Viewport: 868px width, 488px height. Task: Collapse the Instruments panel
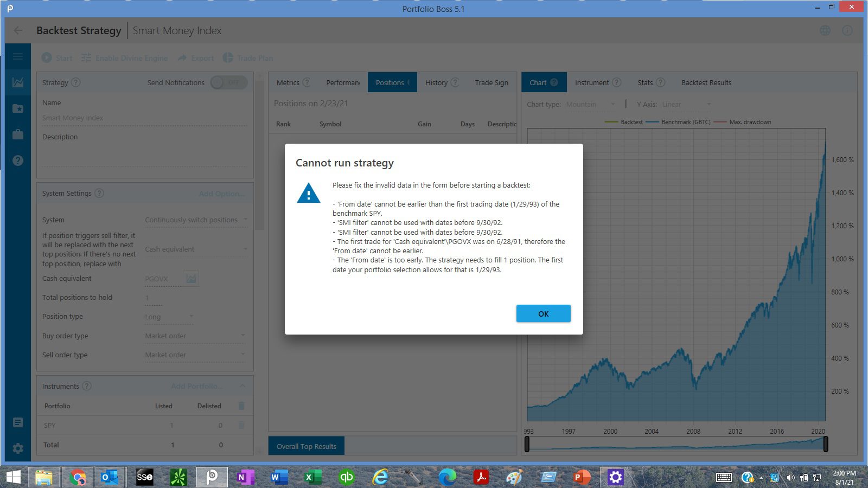[x=242, y=386]
